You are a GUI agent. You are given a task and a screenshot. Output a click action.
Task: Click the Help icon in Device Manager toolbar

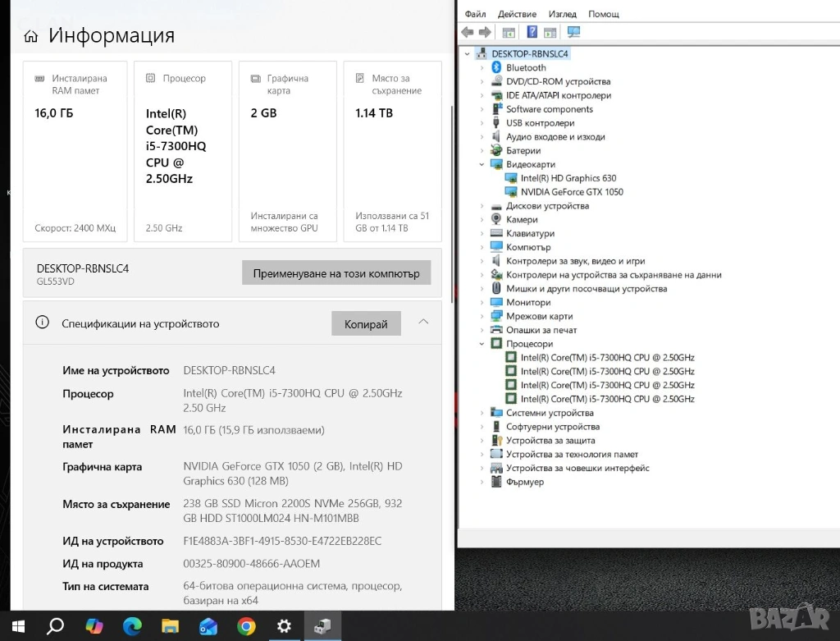tap(532, 32)
